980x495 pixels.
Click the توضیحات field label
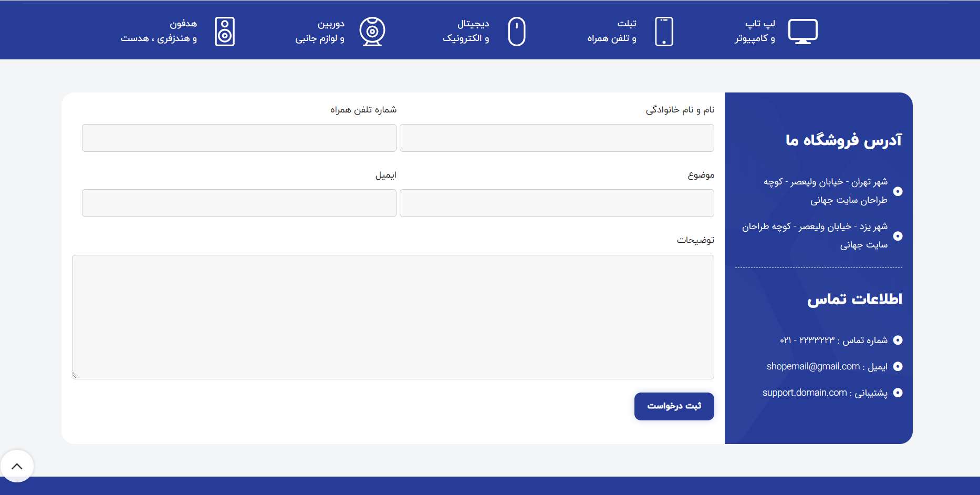click(695, 240)
